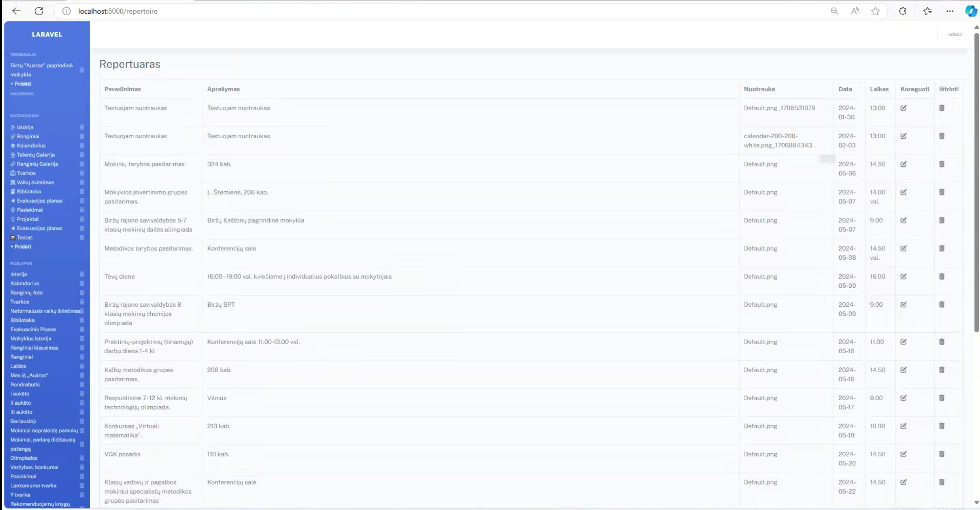This screenshot has width=980, height=510.
Task: Delete the Biržų Aušros terminal entry
Action: pos(82,70)
